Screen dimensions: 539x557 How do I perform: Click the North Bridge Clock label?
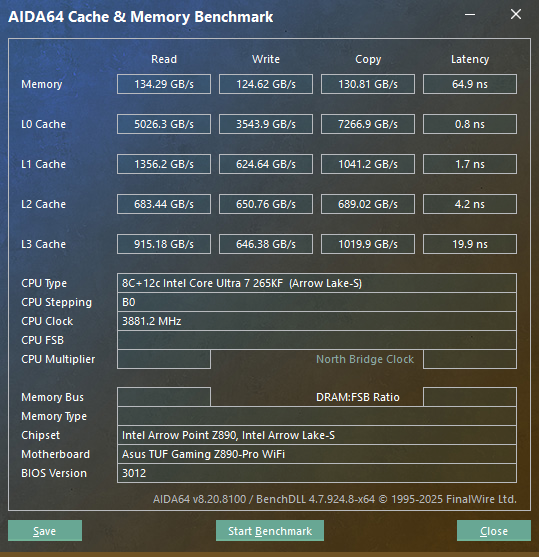[x=365, y=359]
